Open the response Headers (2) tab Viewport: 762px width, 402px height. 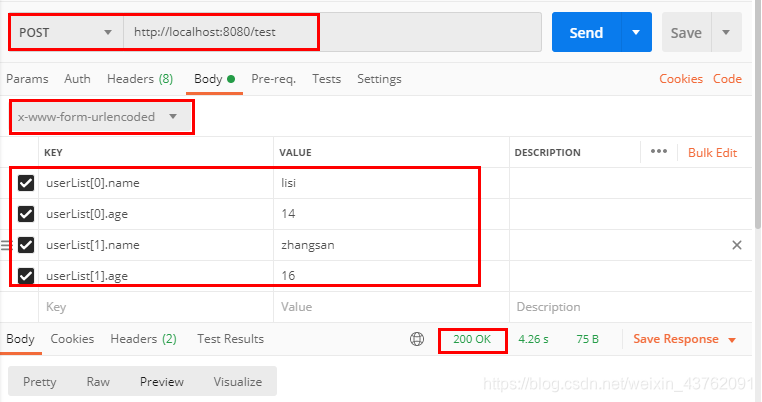[x=143, y=339]
